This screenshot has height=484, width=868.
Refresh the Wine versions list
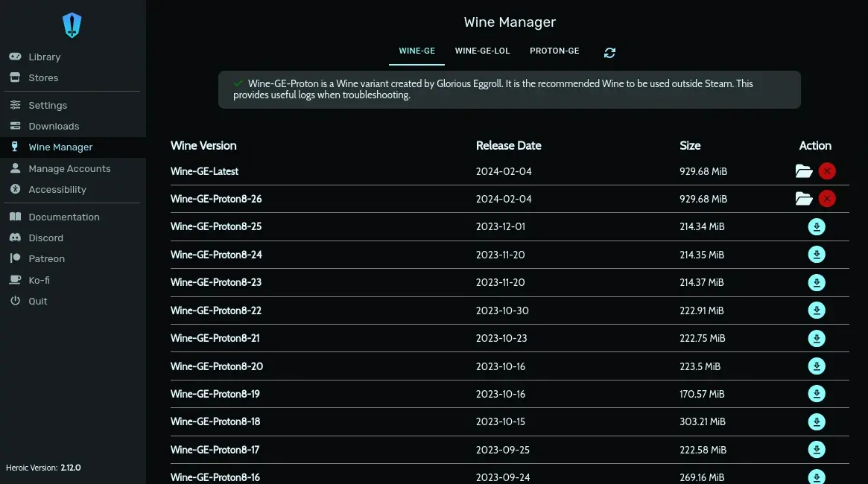[x=609, y=52]
